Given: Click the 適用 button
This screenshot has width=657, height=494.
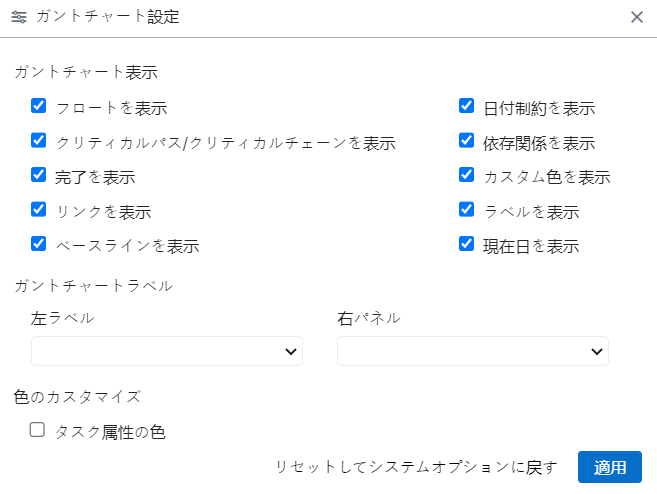Looking at the screenshot, I should coord(609,467).
